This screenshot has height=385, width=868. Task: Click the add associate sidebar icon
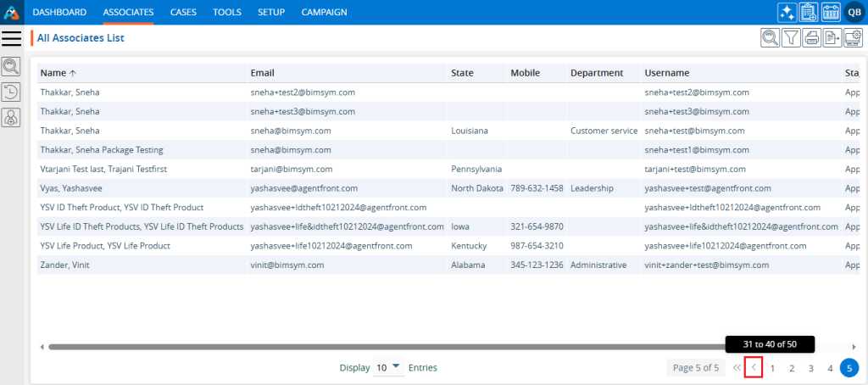(11, 118)
